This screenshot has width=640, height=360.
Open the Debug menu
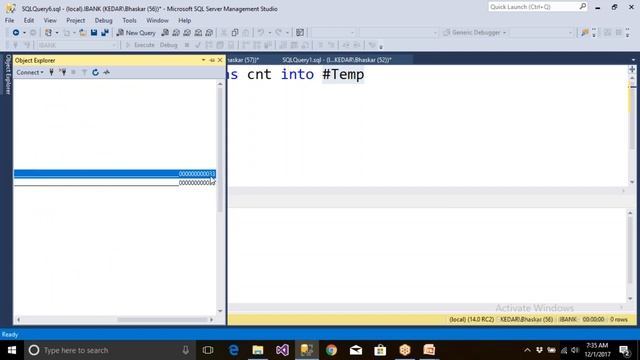coord(103,20)
